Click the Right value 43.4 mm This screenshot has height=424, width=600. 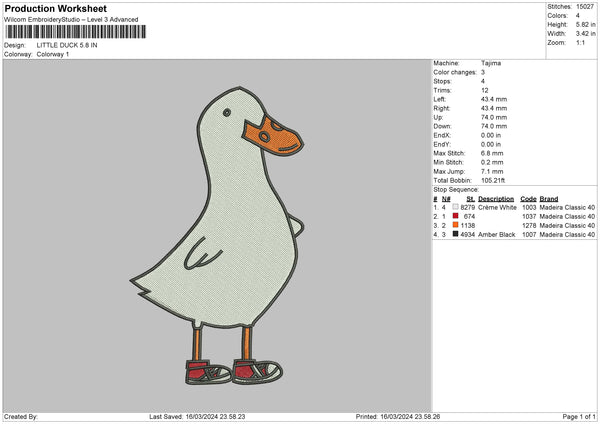(494, 108)
